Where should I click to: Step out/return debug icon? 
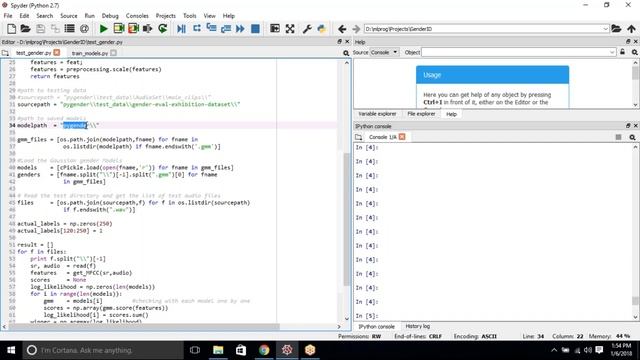[x=226, y=29]
